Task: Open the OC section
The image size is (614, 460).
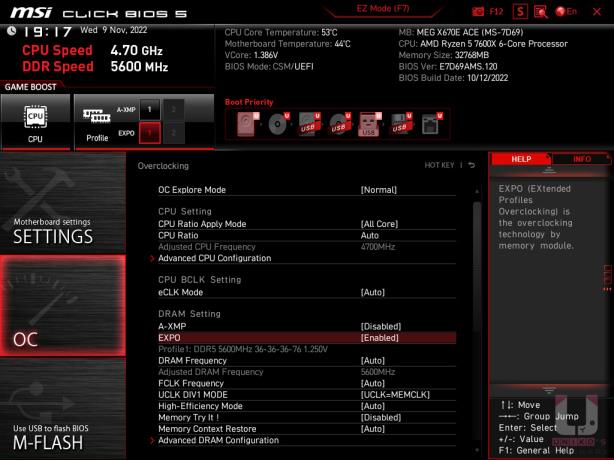Action: [x=63, y=306]
